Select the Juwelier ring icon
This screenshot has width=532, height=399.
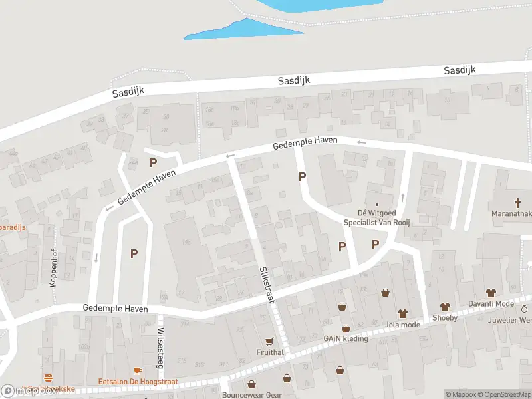pos(524,309)
